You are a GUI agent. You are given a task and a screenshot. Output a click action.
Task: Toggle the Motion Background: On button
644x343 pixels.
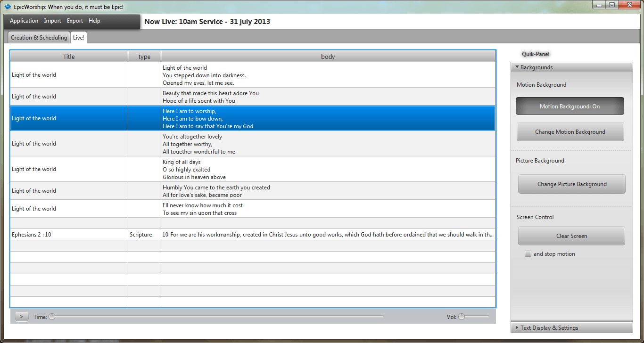tap(570, 106)
